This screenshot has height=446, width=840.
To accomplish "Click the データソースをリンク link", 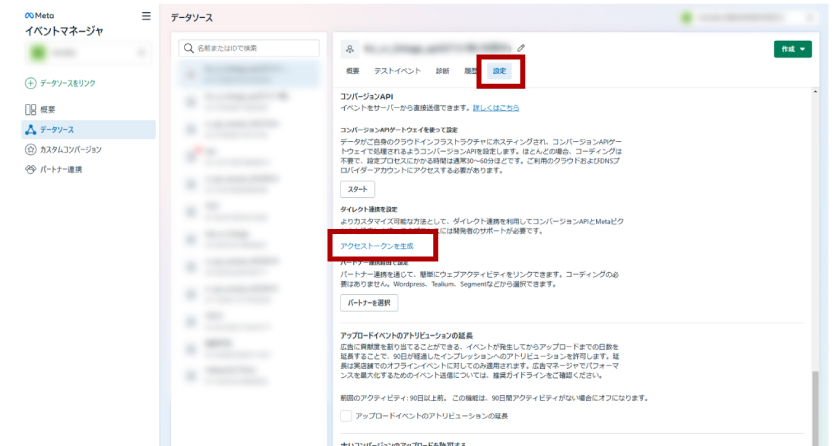I will pyautogui.click(x=68, y=83).
